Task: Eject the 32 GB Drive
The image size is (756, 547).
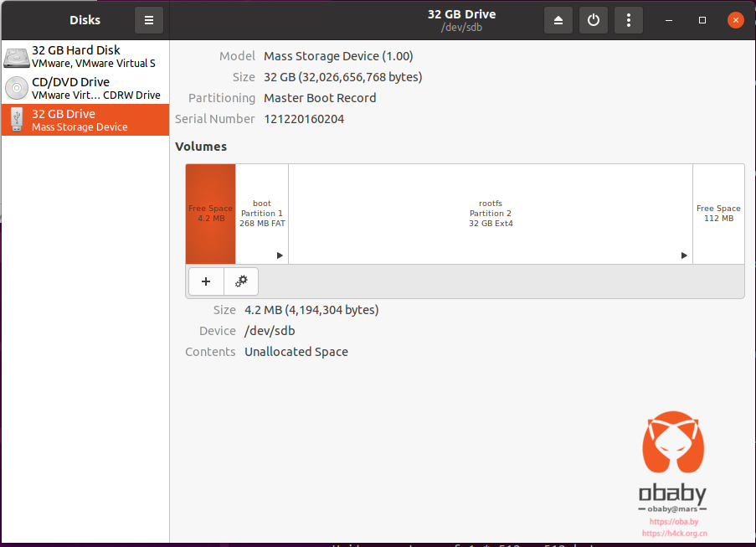Action: click(558, 20)
